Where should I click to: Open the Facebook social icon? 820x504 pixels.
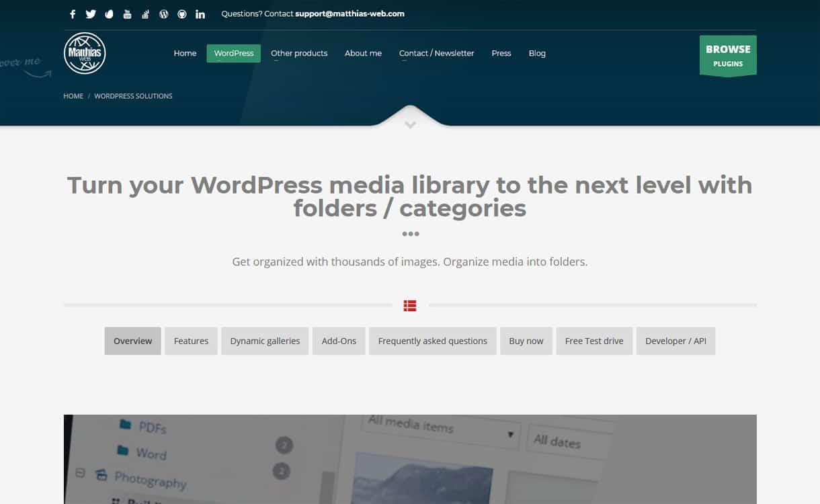pyautogui.click(x=73, y=14)
